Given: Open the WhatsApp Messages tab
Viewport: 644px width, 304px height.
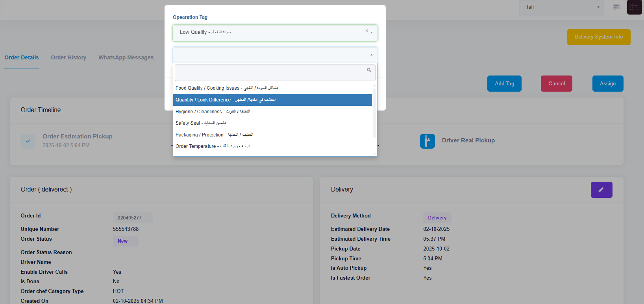Looking at the screenshot, I should 126,57.
